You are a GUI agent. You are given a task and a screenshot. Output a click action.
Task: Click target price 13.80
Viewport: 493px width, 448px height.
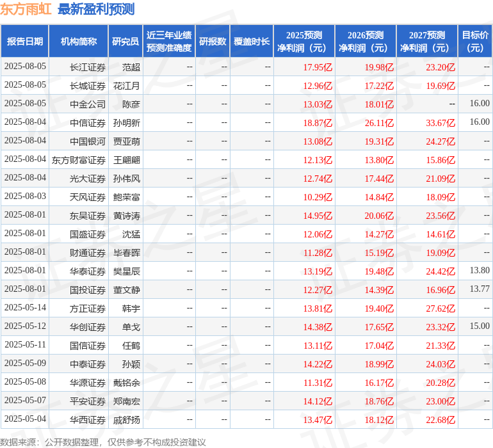click(x=480, y=270)
